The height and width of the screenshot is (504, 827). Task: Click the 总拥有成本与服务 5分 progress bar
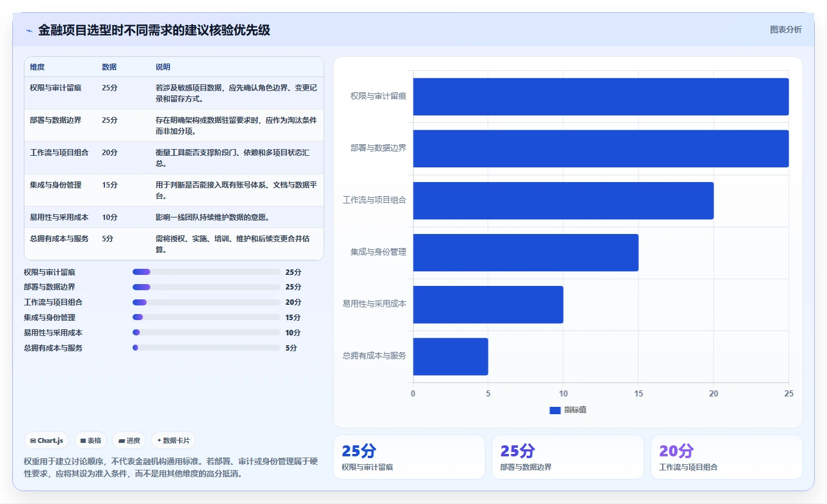pos(206,348)
